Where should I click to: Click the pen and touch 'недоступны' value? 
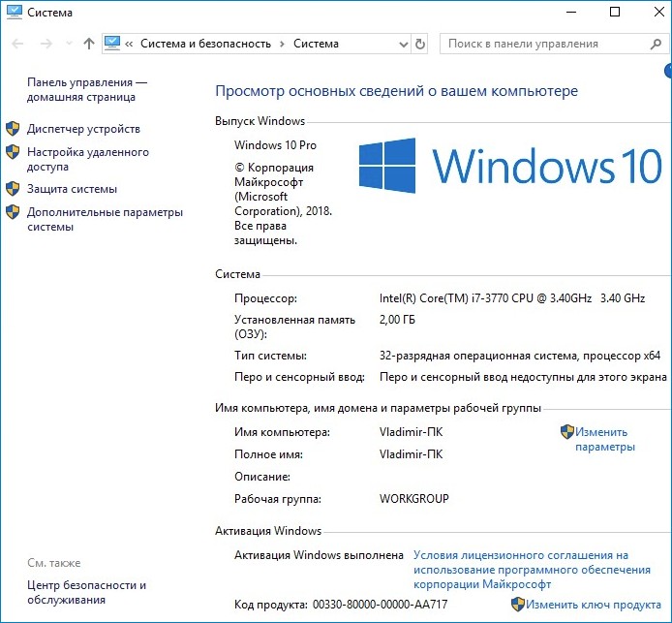523,377
